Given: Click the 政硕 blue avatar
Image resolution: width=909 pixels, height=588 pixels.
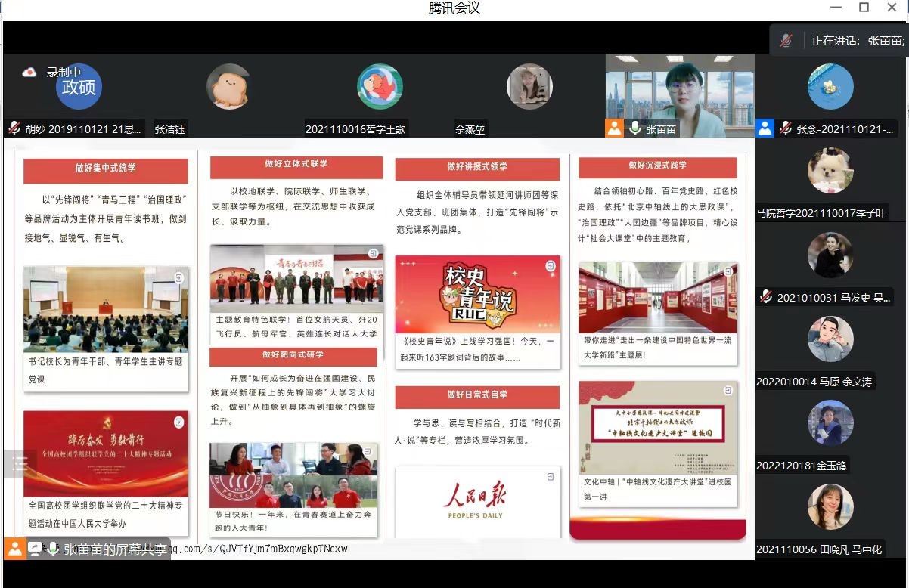Looking at the screenshot, I should (79, 87).
